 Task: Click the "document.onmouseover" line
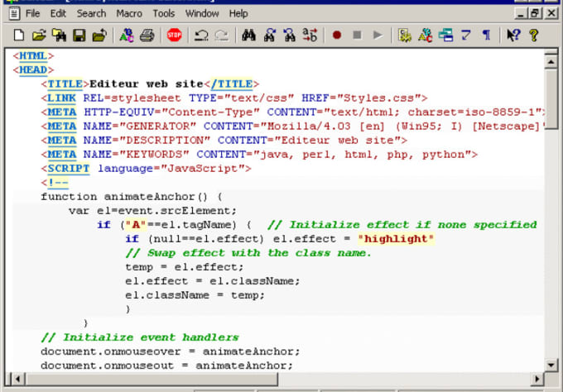170,351
